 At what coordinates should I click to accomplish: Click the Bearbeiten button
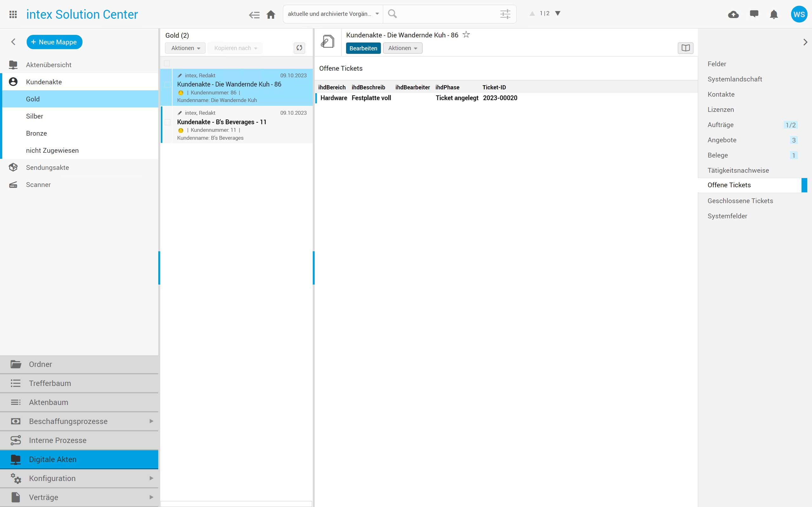point(363,48)
